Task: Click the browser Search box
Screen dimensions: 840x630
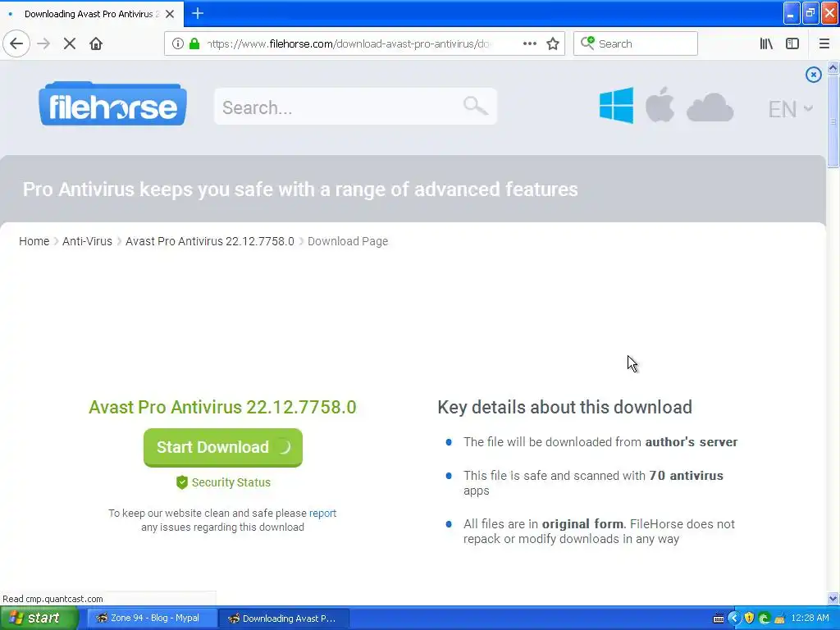Action: pyautogui.click(x=636, y=43)
